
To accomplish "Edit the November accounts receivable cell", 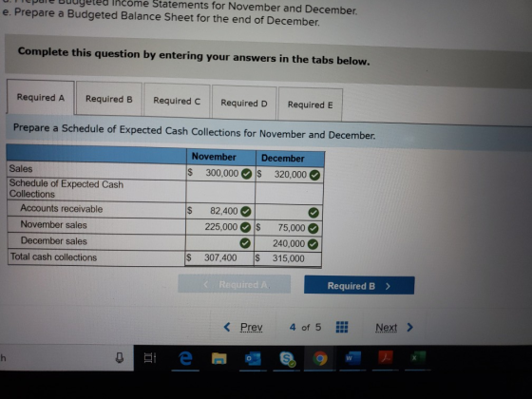I will coord(219,211).
